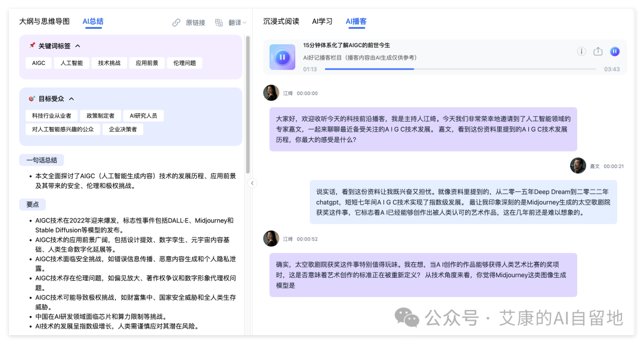Click 江绮's avatar next to her first message

tap(271, 92)
